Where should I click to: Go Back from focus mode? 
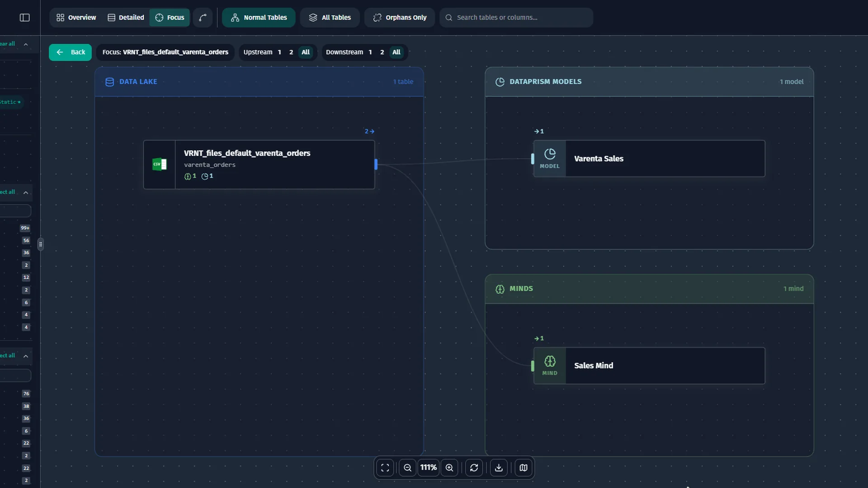(x=70, y=52)
